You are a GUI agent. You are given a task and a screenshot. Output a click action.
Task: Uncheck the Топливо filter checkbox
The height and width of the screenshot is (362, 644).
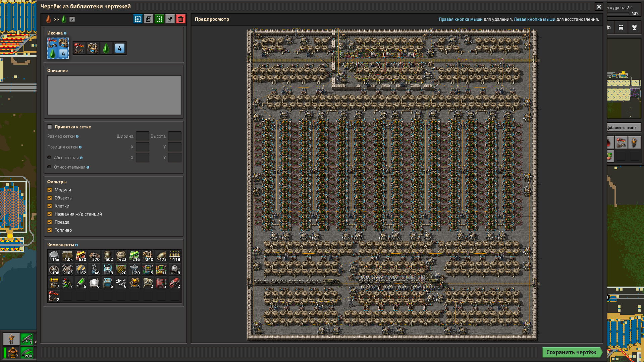tap(50, 230)
